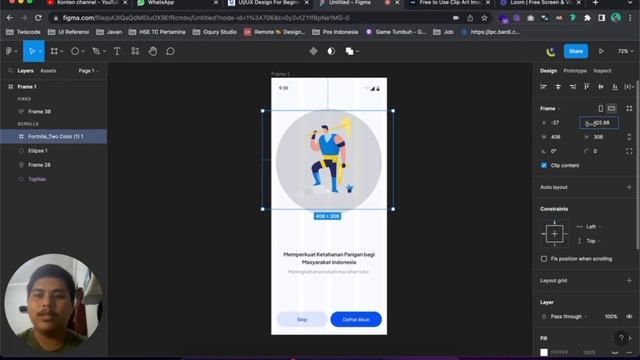640x360 pixels.
Task: Select the Pen tool
Action: click(x=96, y=51)
